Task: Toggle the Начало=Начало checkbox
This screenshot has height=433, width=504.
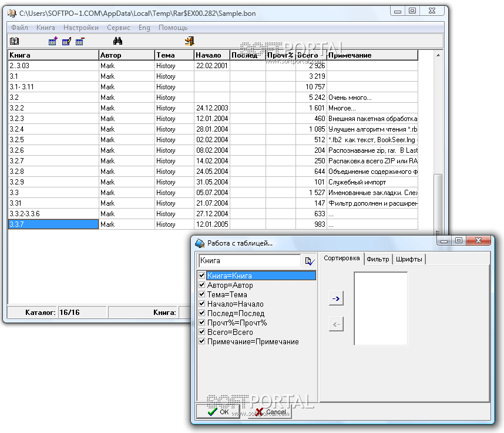Action: [x=202, y=304]
